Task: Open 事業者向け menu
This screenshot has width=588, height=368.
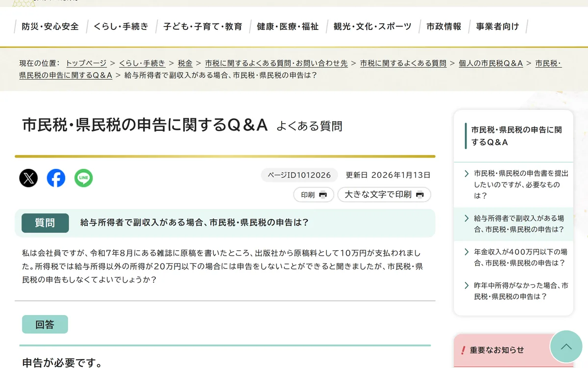Action: 497,26
